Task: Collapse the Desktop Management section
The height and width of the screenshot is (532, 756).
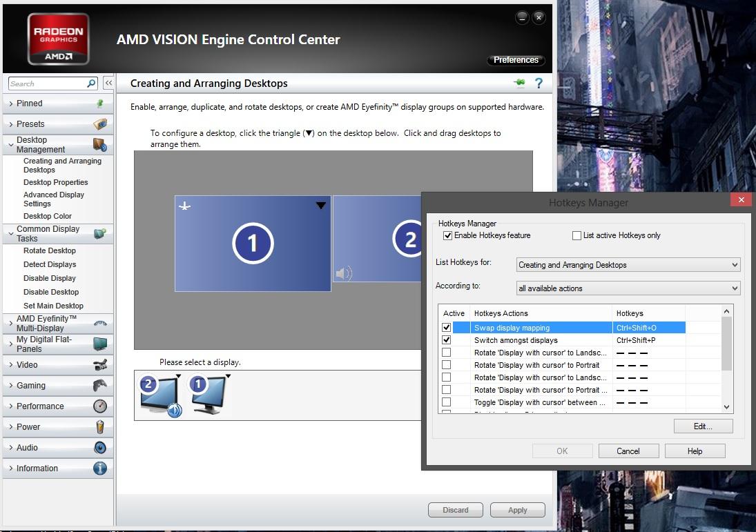Action: (x=10, y=145)
